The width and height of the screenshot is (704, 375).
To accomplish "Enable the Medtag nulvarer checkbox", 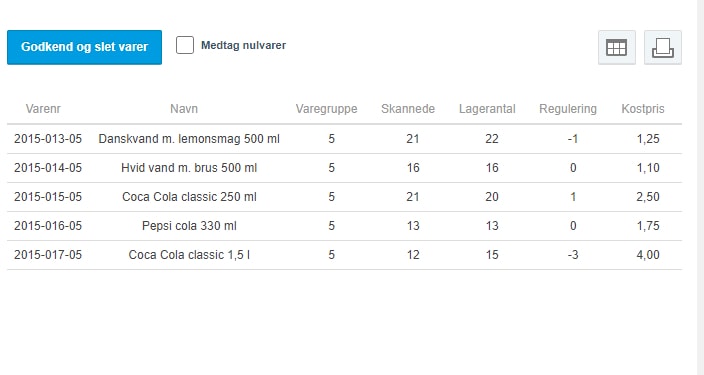I will click(185, 45).
